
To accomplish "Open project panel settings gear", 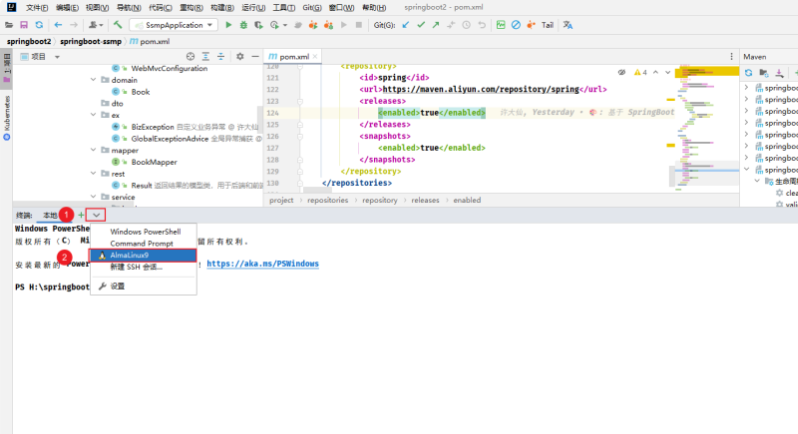I will point(238,57).
